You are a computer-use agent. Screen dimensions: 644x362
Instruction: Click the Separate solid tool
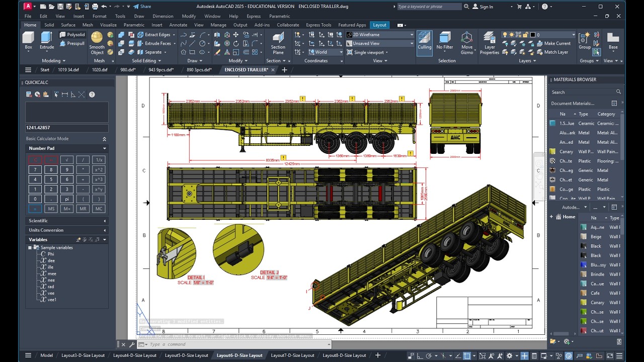151,52
